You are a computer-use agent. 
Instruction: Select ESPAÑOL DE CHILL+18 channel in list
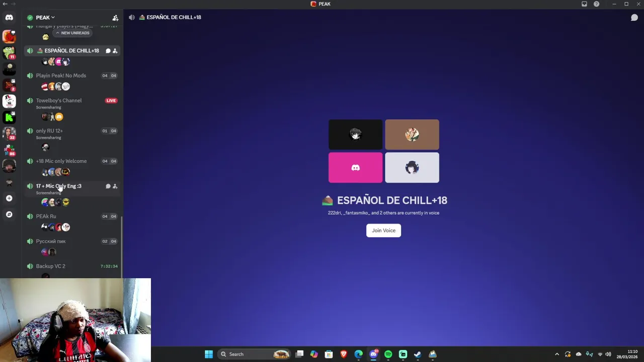[72, 51]
